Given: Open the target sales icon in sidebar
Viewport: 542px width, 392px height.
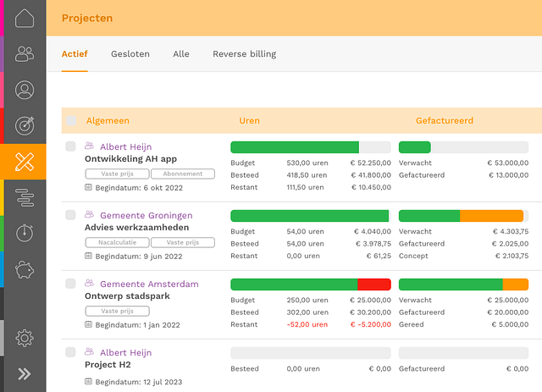Looking at the screenshot, I should (25, 125).
